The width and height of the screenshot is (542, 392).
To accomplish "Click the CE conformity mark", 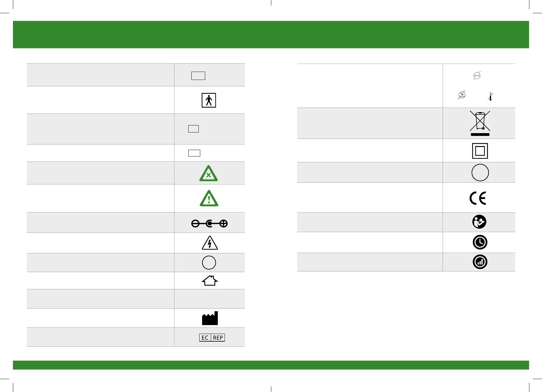I will coord(478,198).
